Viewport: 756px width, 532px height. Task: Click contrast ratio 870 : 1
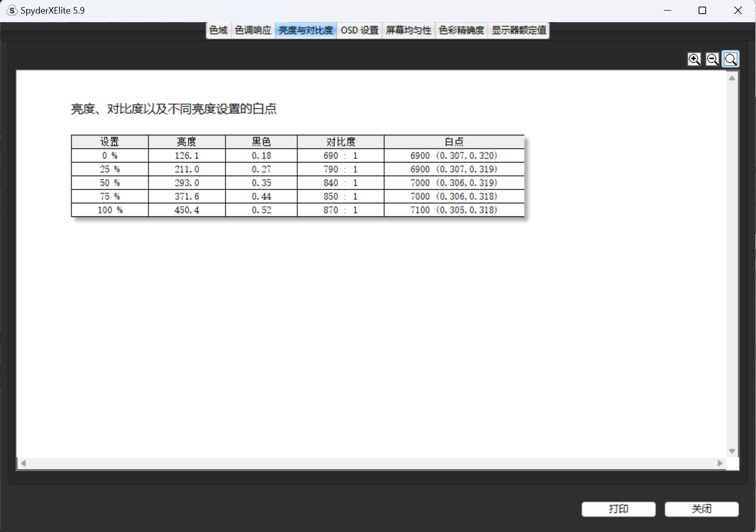340,210
